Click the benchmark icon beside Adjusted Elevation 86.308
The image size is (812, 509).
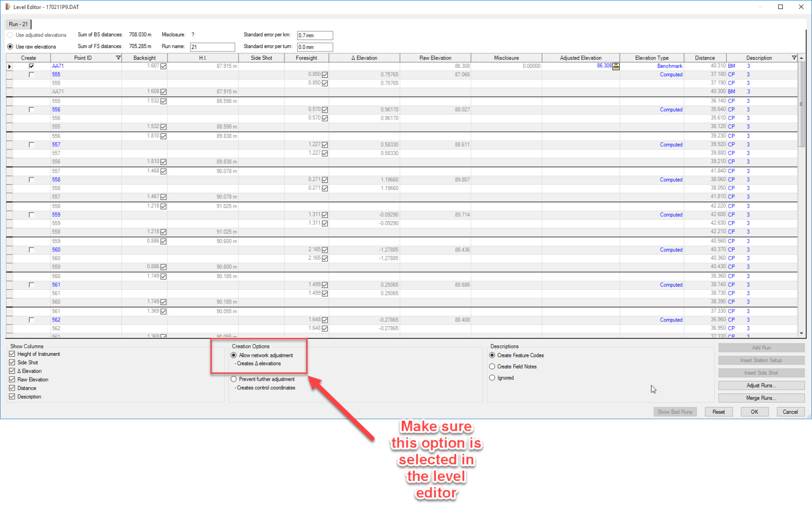616,66
